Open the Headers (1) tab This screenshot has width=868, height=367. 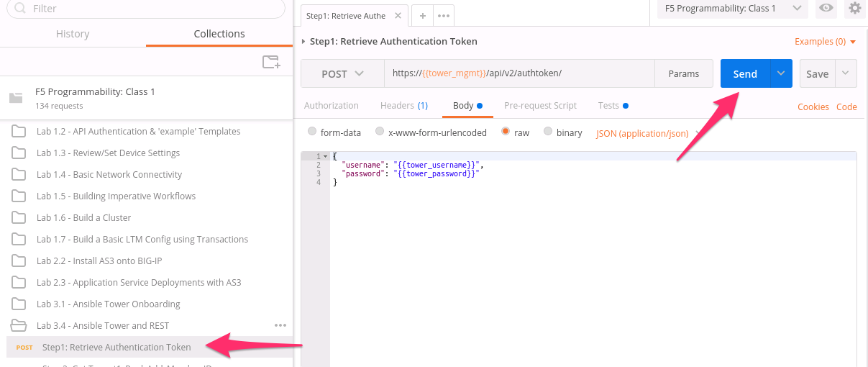click(x=404, y=105)
